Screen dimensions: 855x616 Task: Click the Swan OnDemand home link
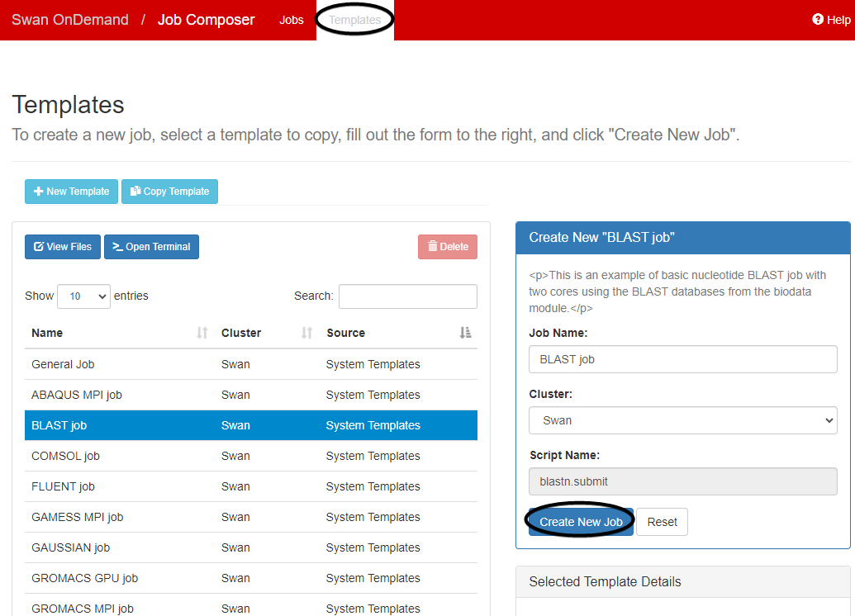70,20
